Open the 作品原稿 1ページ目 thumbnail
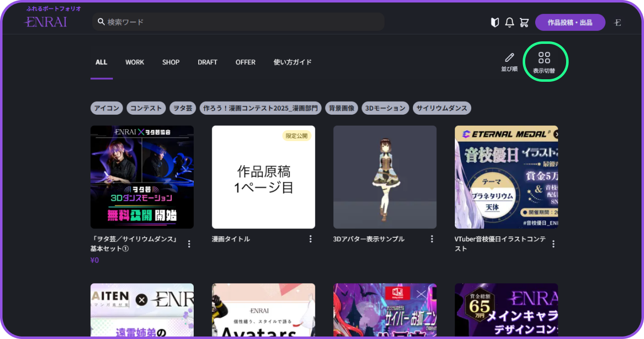The image size is (644, 339). coord(264,177)
